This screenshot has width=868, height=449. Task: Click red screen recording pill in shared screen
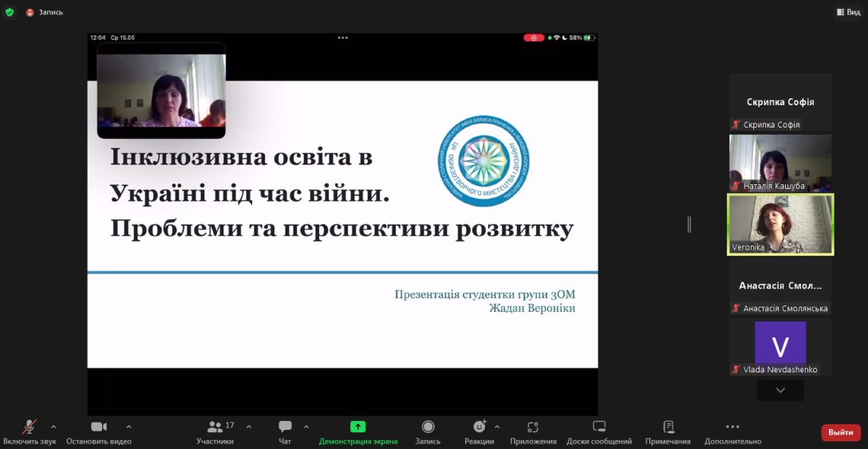(x=535, y=37)
